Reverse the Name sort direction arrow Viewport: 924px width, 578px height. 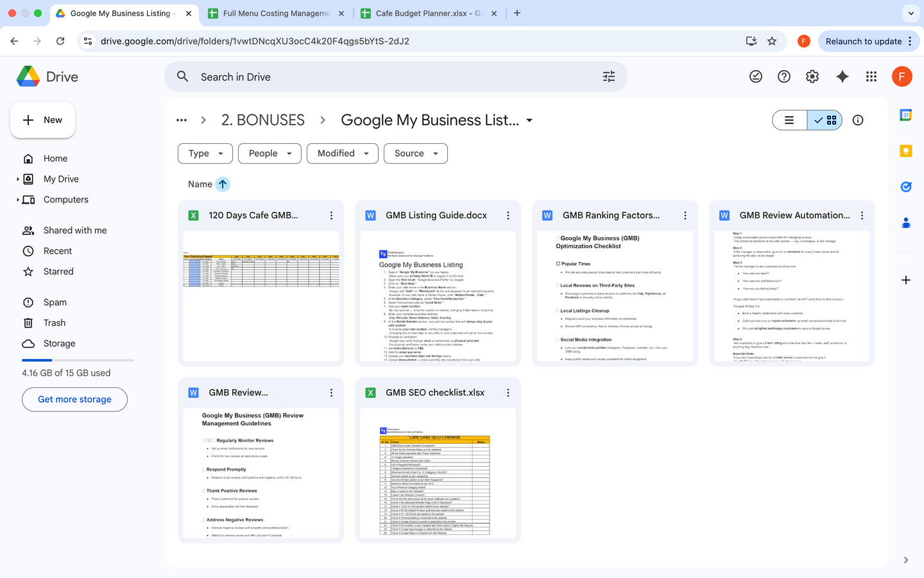coord(223,184)
